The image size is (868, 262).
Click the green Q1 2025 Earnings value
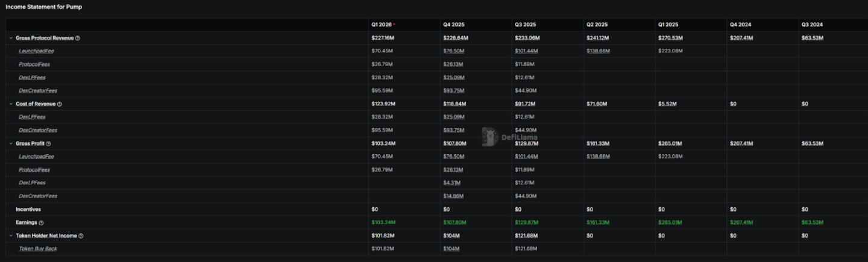(x=668, y=223)
